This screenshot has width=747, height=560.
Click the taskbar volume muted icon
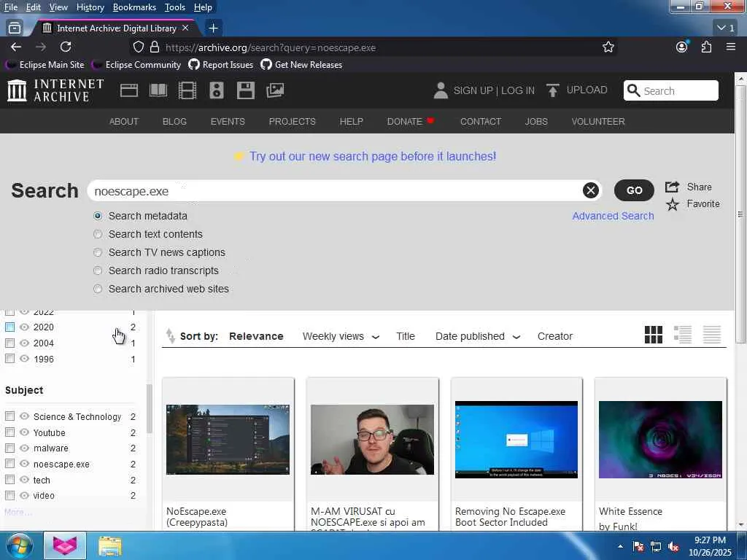point(673,547)
